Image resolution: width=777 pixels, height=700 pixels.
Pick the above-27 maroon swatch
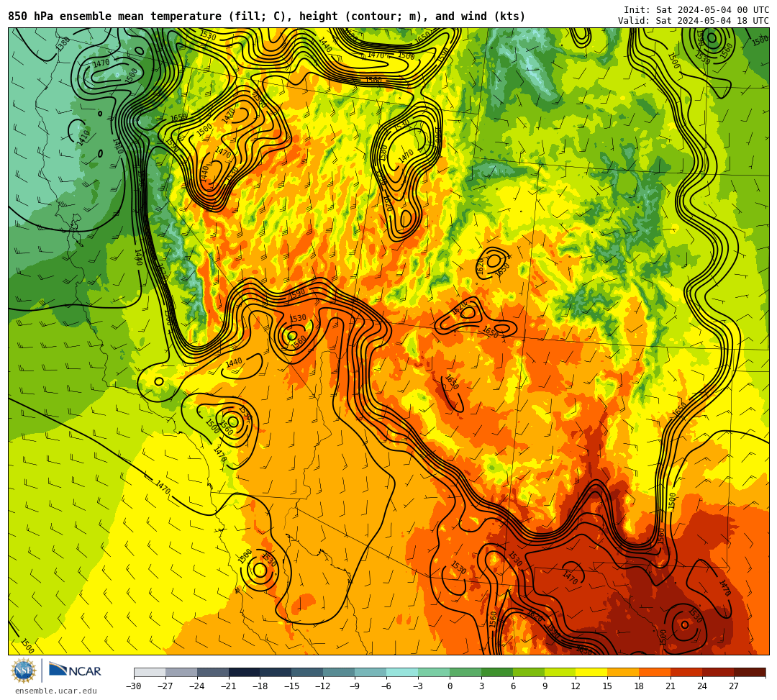point(750,672)
